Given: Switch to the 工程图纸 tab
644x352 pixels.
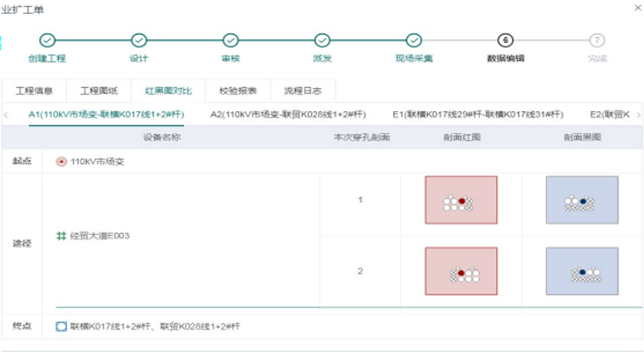Looking at the screenshot, I should [99, 91].
